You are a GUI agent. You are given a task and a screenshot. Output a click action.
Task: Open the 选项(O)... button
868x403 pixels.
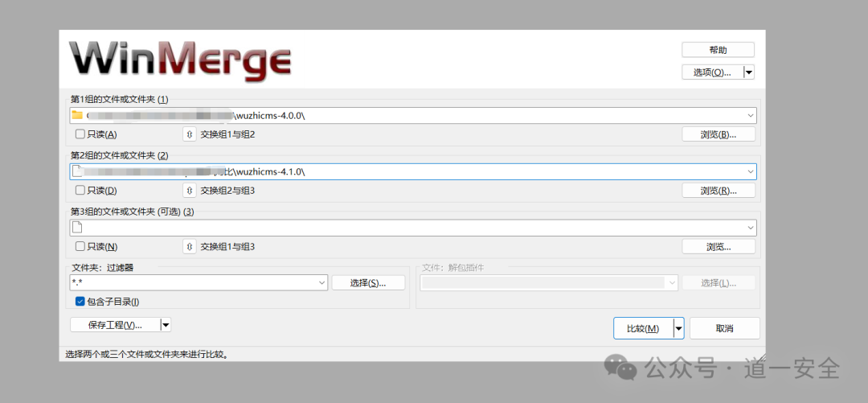coord(712,72)
